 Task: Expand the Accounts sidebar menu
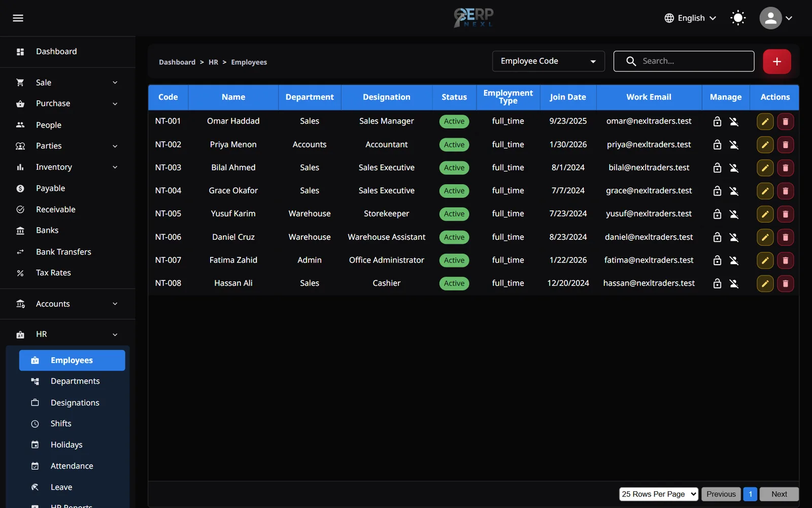point(67,304)
